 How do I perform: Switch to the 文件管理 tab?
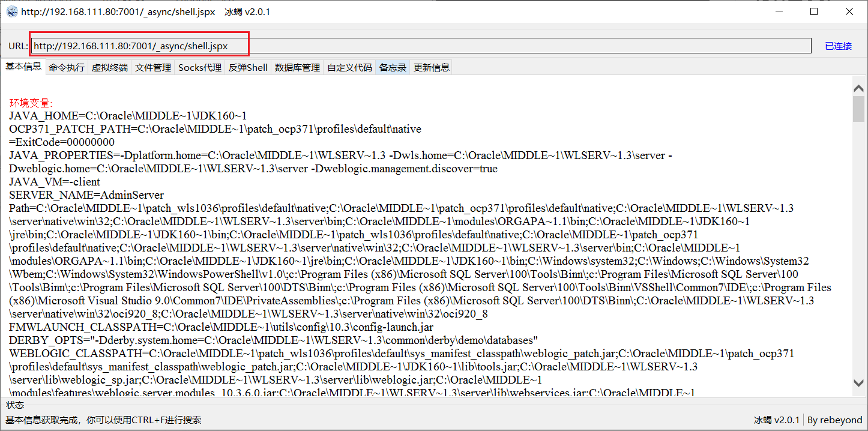tap(153, 67)
